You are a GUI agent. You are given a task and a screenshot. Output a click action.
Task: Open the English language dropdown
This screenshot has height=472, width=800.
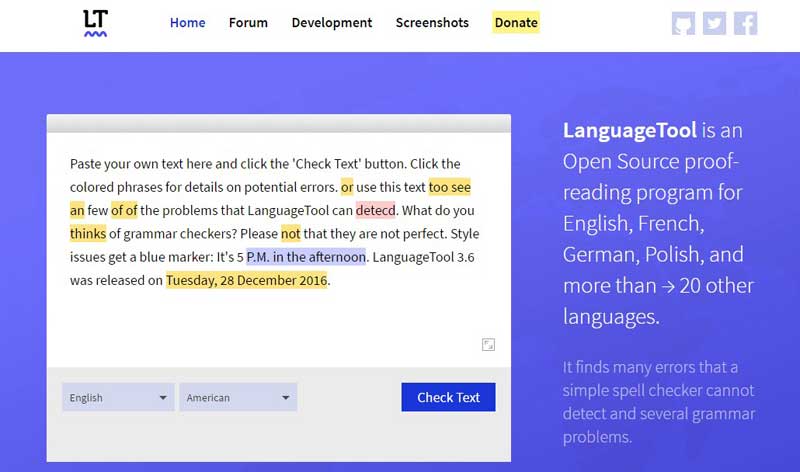[118, 398]
